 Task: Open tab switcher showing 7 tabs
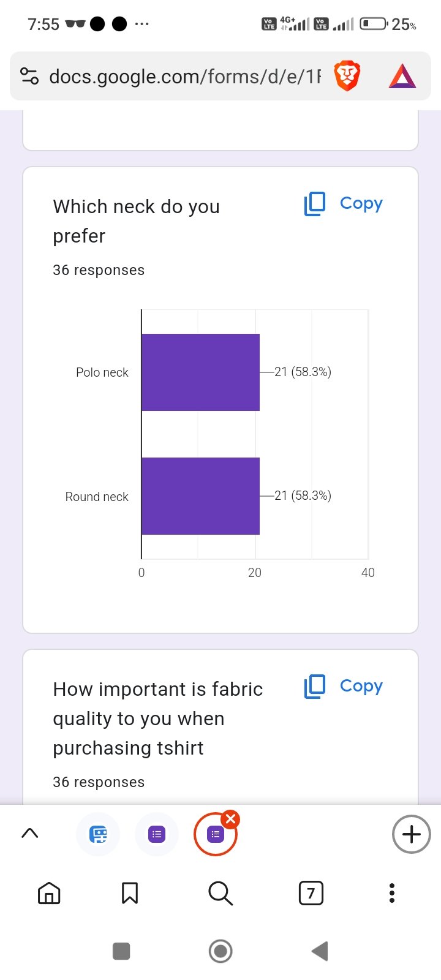311,894
